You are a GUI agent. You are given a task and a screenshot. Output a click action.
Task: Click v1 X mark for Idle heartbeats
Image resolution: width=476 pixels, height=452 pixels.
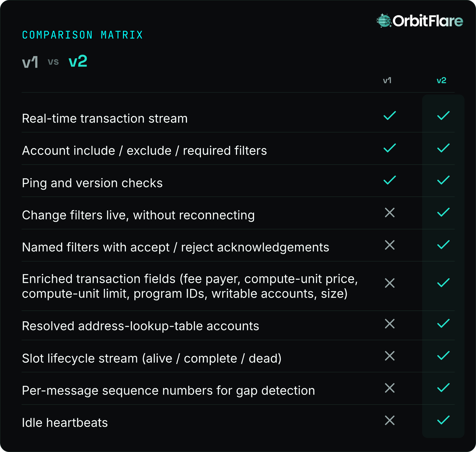click(390, 420)
